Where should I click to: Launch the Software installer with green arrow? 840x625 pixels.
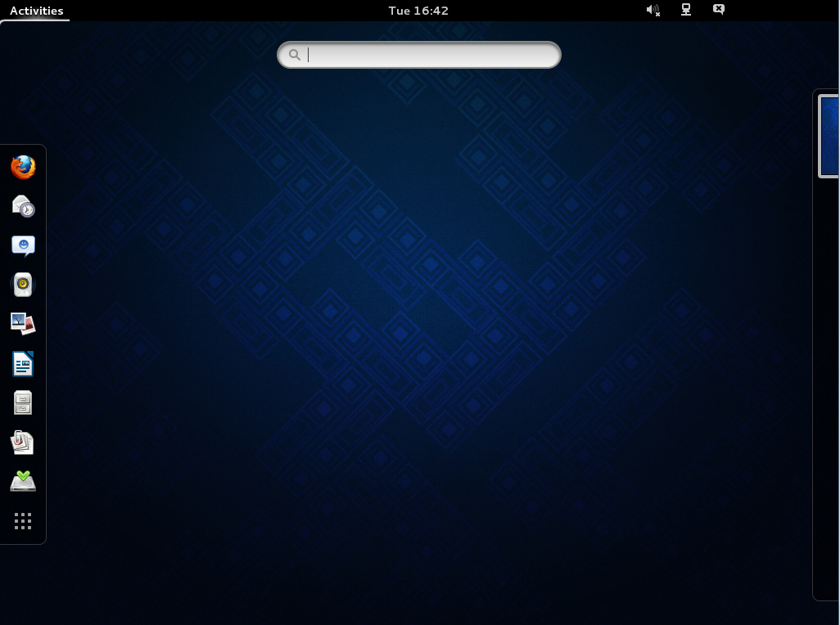click(x=23, y=482)
